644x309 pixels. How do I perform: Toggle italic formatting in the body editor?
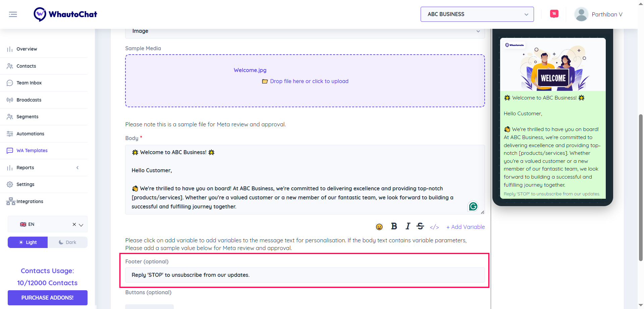[x=408, y=226]
